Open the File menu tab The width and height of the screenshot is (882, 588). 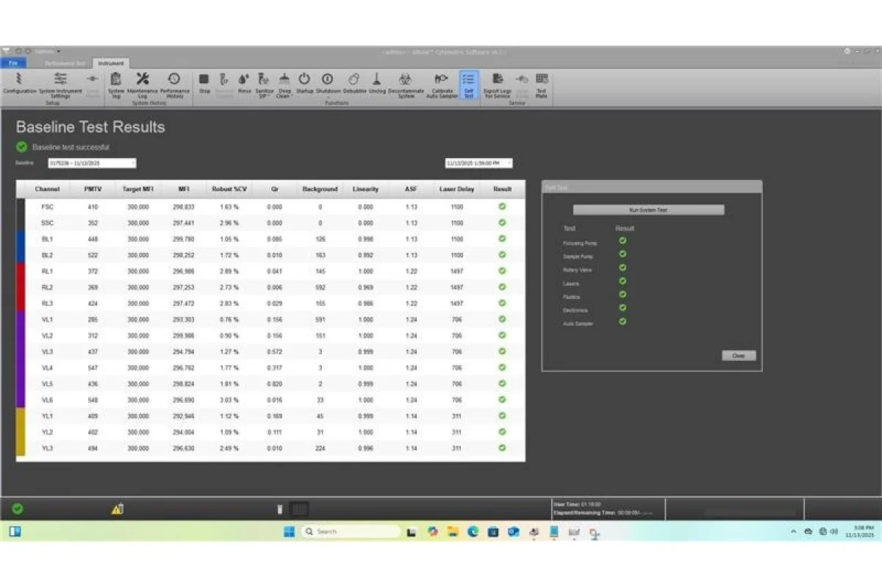pyautogui.click(x=13, y=63)
